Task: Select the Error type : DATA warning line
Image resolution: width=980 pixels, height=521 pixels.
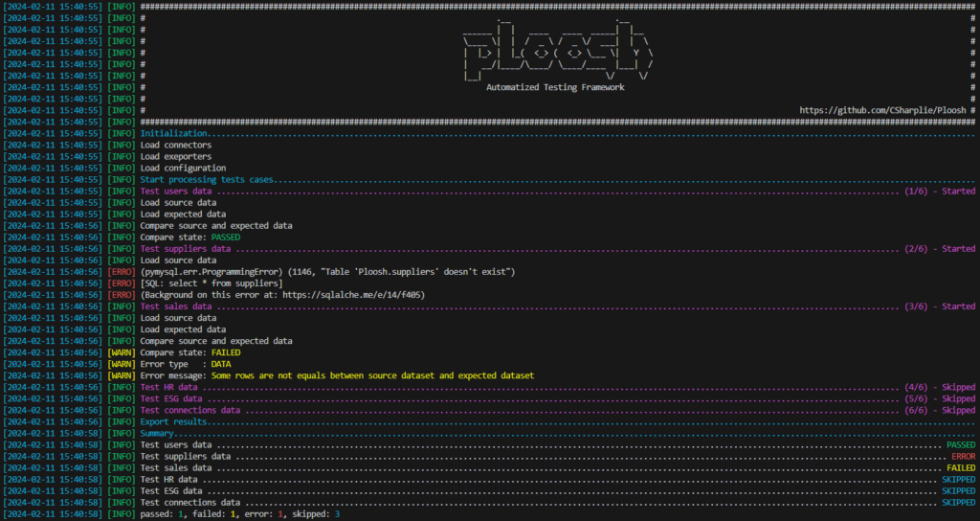Action: coord(185,364)
